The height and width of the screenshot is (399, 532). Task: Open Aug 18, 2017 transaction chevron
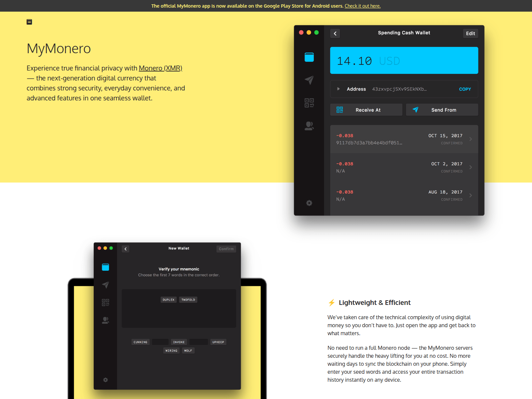[470, 196]
